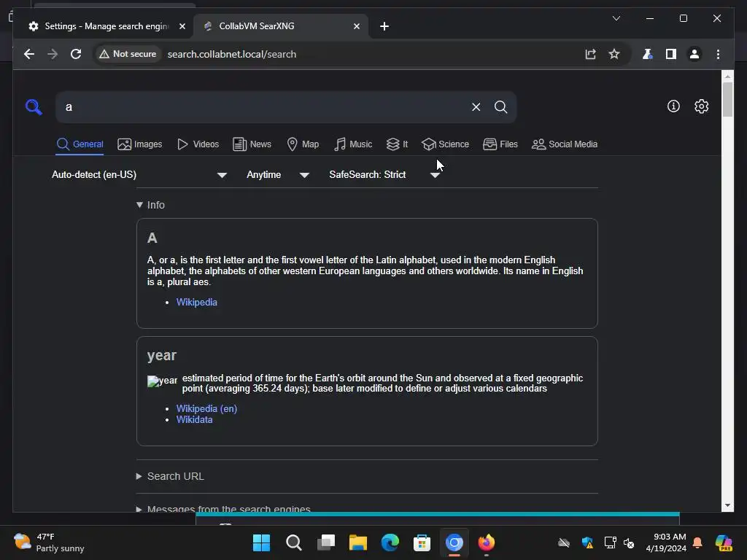Open Windows Security tray icon
This screenshot has height=560, width=747.
pos(587,542)
